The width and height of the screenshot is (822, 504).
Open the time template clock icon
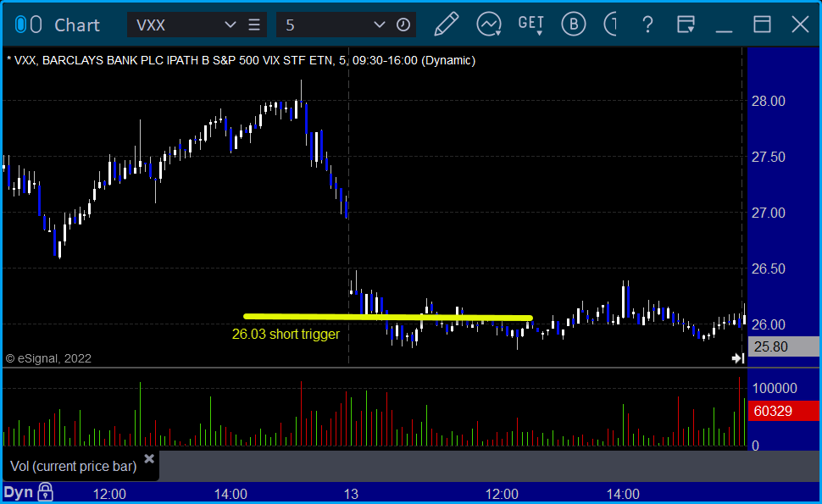[x=403, y=25]
